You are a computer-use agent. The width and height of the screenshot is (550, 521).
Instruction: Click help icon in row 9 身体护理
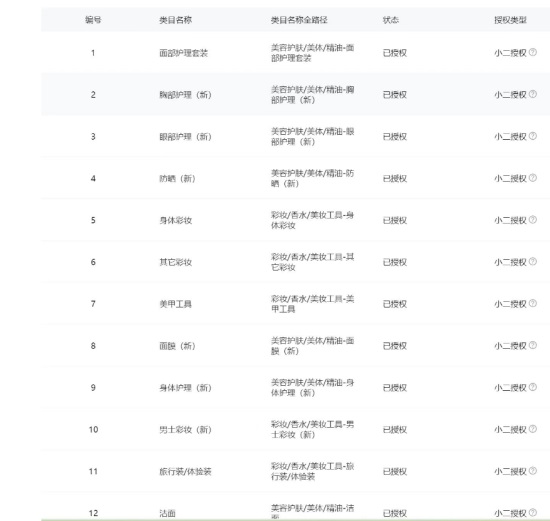532,387
